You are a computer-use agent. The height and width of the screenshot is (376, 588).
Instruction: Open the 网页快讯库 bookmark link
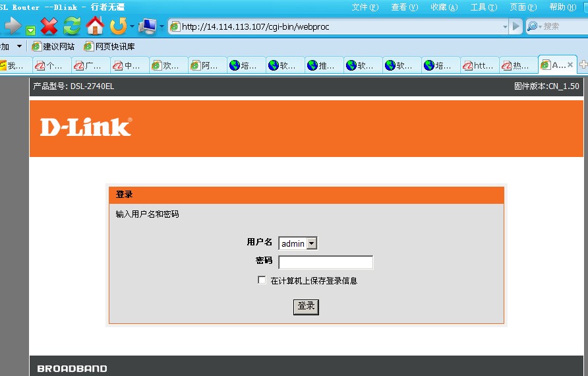tap(109, 47)
